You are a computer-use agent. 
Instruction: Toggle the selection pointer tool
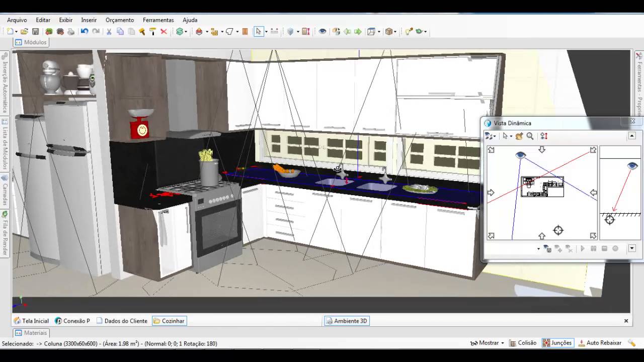[x=258, y=31]
